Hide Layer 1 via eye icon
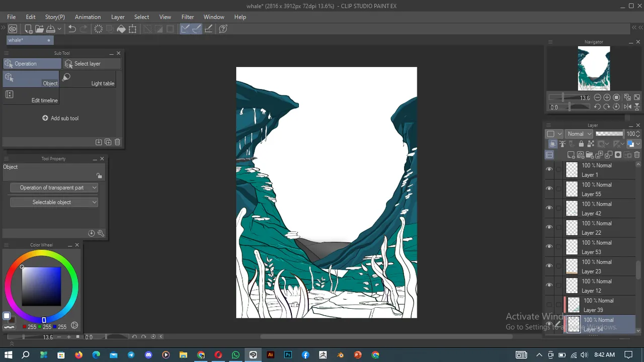 point(549,169)
